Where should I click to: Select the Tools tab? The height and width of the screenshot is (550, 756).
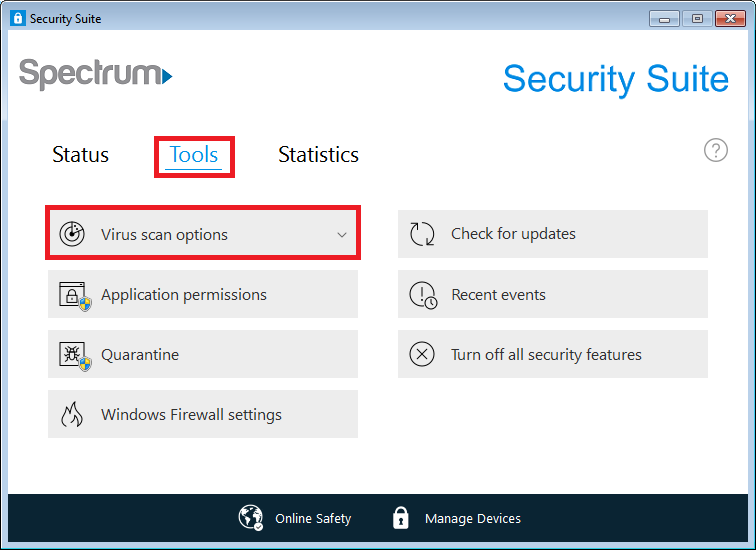point(194,155)
